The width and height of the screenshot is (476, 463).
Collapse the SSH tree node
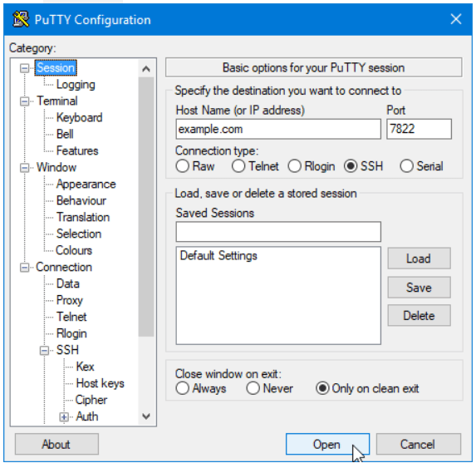[x=44, y=350]
